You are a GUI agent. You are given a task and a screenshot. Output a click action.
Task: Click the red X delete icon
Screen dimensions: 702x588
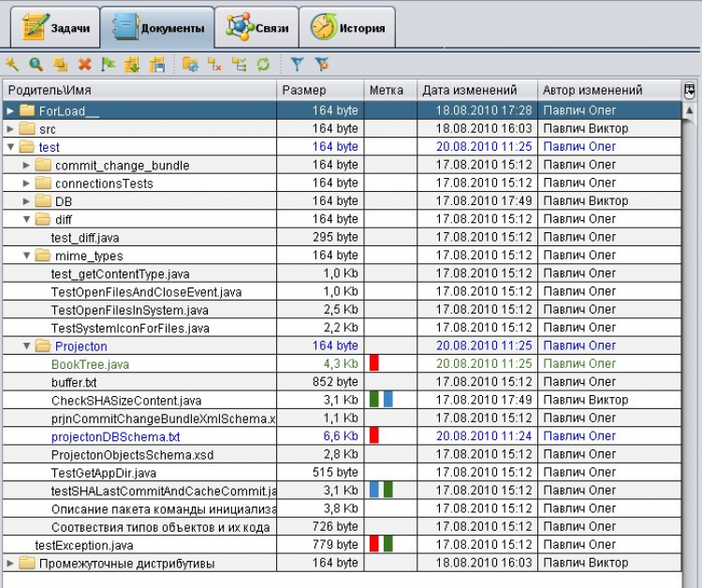coord(85,64)
